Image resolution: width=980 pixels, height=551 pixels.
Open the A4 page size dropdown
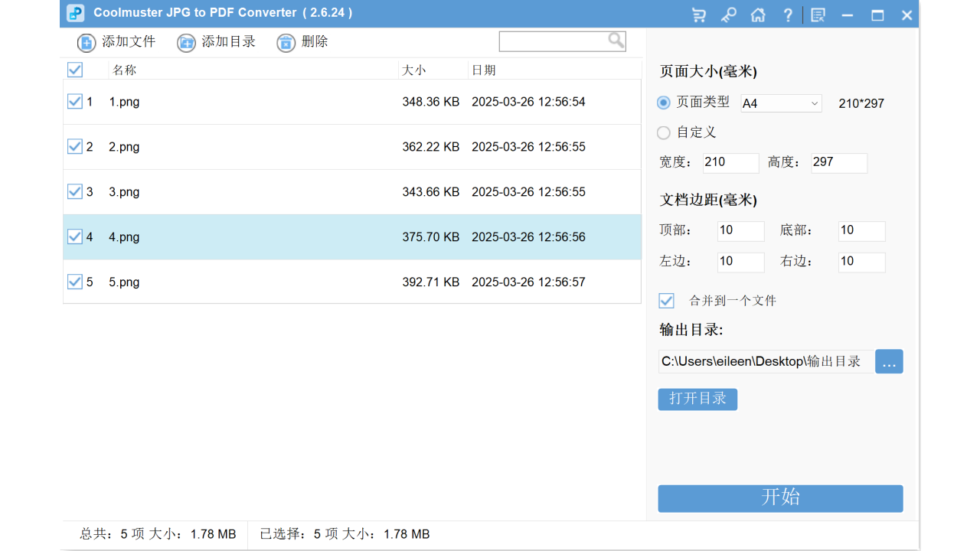coord(780,103)
